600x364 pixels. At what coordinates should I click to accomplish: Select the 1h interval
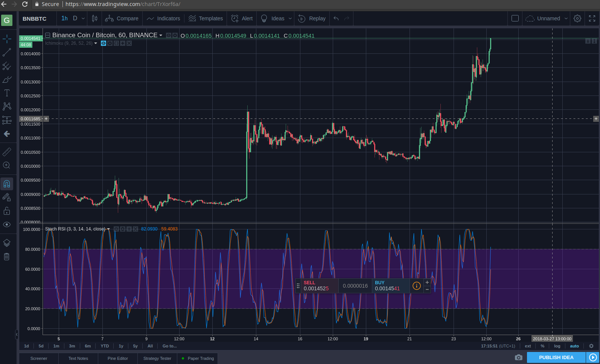click(65, 18)
